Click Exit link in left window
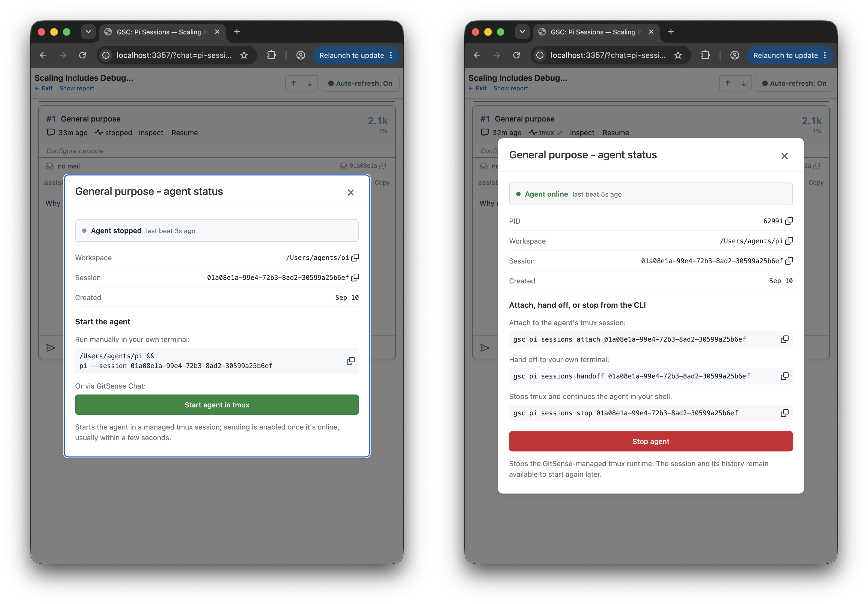Screen dimensions: 868x604 point(44,88)
